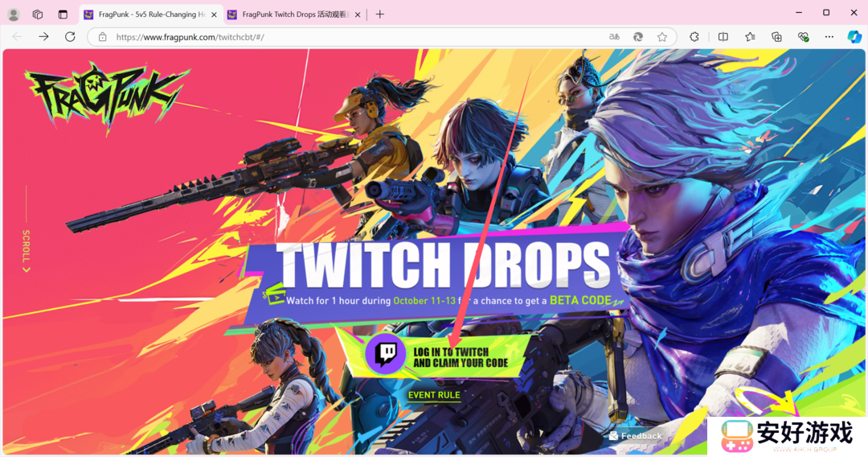Screen dimensions: 868x457
Task: Open the Event Rule link
Action: coord(434,395)
